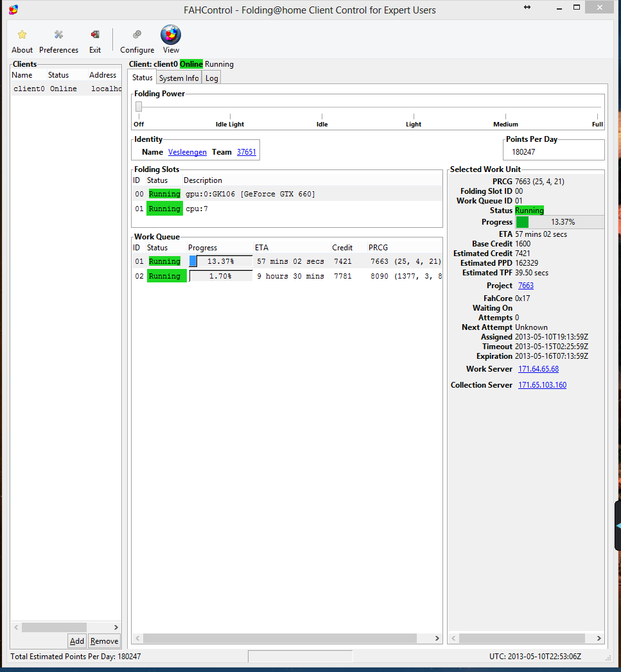
Task: Open Preferences from the toolbar
Action: tap(58, 42)
